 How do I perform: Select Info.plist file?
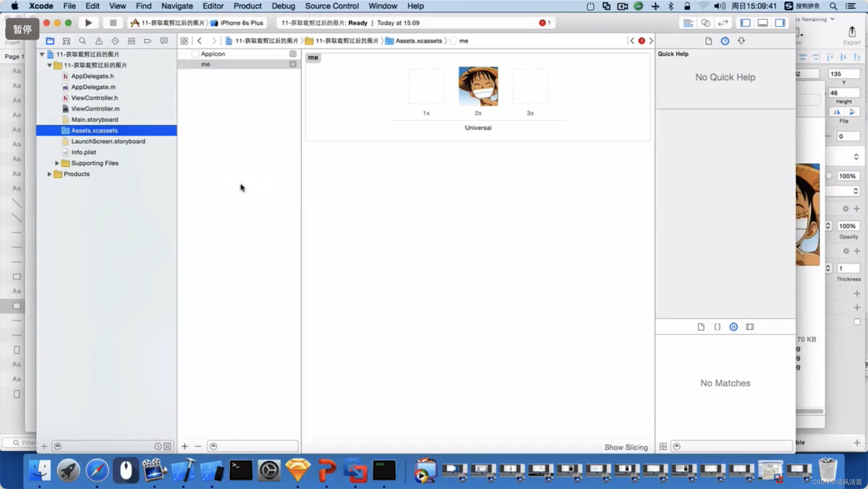pyautogui.click(x=84, y=152)
